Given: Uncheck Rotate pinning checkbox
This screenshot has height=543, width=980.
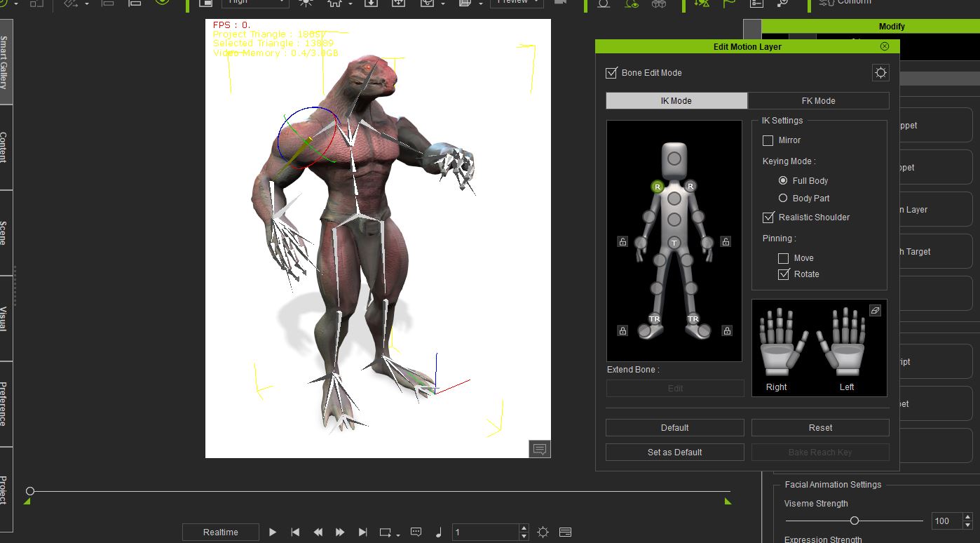Looking at the screenshot, I should point(784,274).
